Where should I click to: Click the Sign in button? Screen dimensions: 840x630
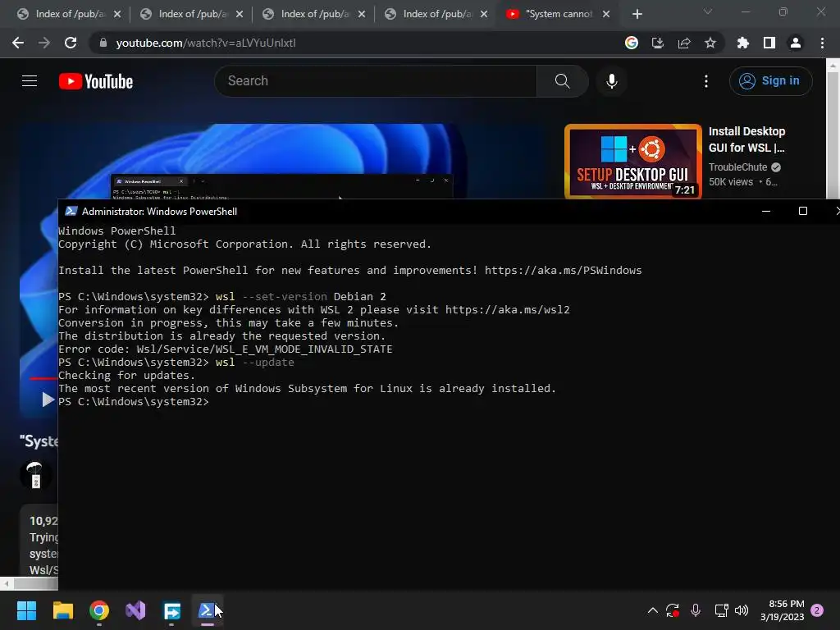(x=770, y=81)
